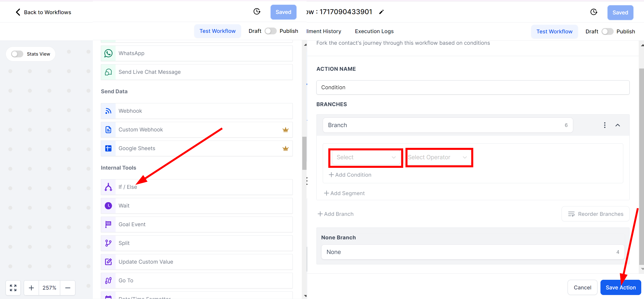Click the Action Name input field

(x=473, y=87)
